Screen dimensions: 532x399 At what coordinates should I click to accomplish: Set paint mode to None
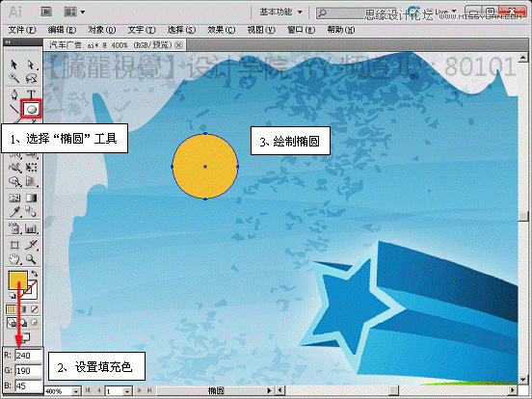35,309
